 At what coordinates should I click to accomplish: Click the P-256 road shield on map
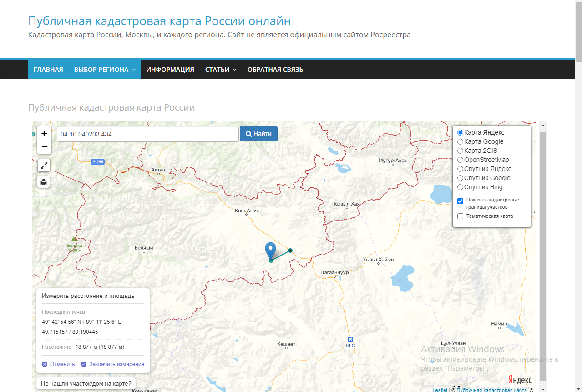click(x=97, y=162)
